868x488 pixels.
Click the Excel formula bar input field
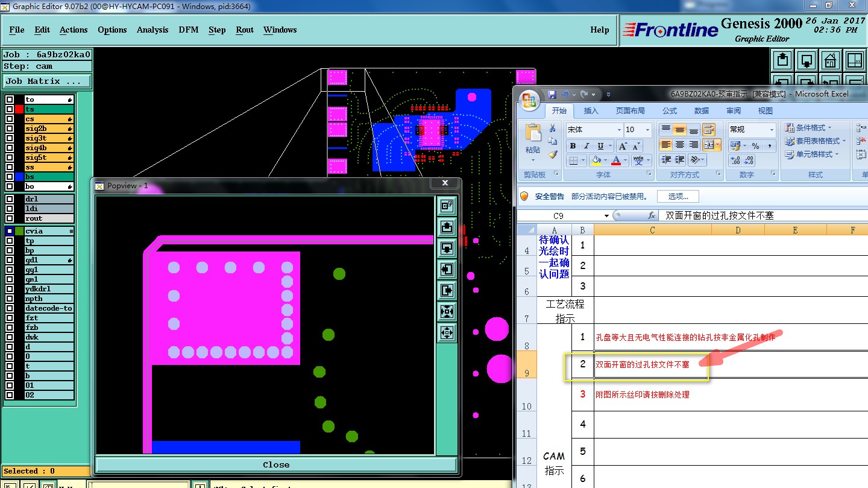(763, 215)
